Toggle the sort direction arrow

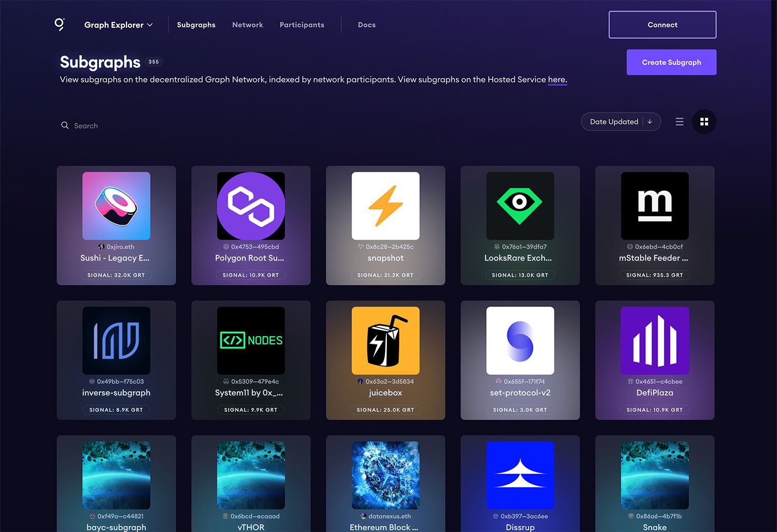click(650, 122)
